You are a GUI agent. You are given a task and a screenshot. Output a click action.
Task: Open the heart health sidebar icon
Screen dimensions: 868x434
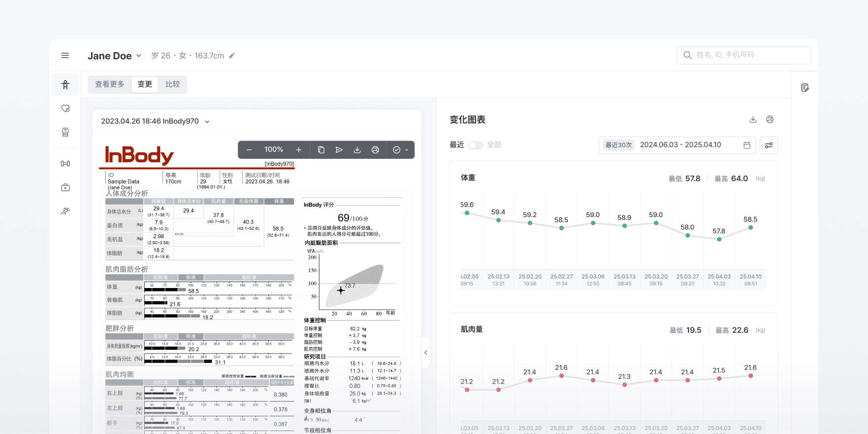tap(65, 108)
